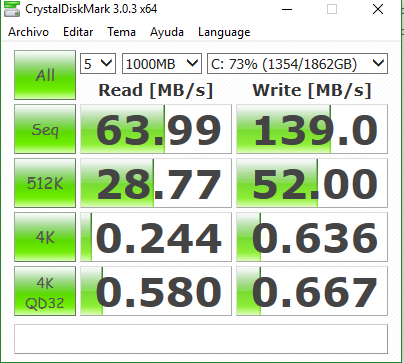
Task: Click the CrystalDiskMark app icon in title bar
Action: (11, 9)
